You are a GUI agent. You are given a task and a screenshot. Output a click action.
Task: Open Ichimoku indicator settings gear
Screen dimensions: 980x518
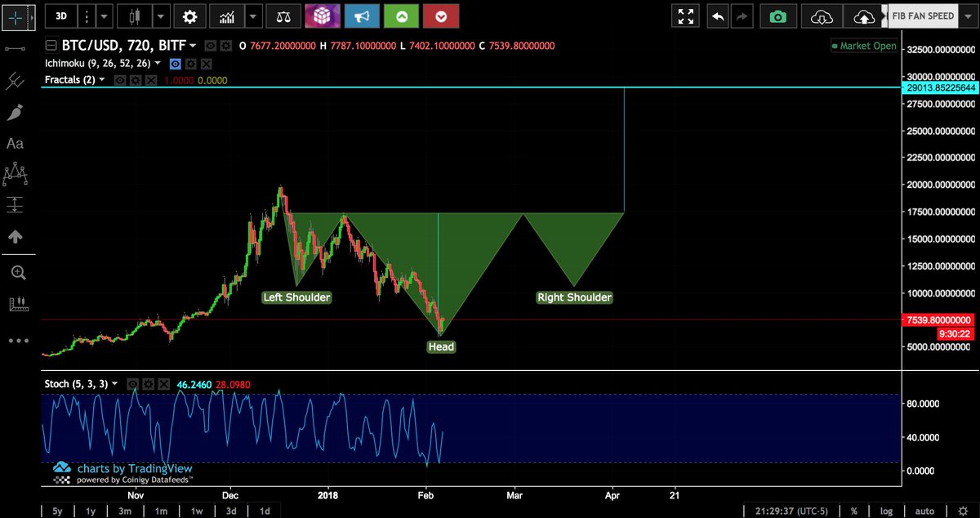(x=191, y=64)
